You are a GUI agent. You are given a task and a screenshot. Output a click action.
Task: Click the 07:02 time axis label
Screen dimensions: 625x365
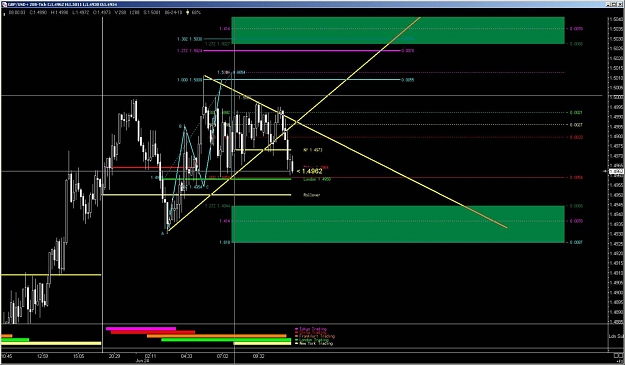click(x=222, y=356)
